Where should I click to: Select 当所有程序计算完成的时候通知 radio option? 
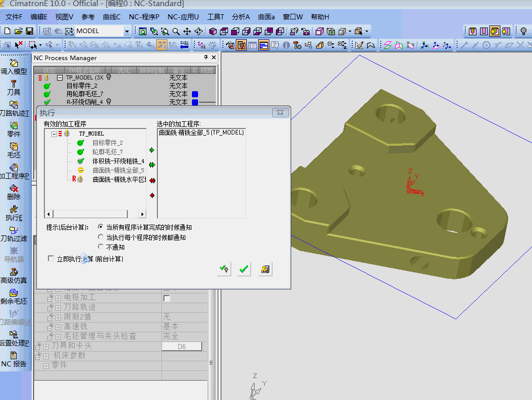[x=100, y=226]
